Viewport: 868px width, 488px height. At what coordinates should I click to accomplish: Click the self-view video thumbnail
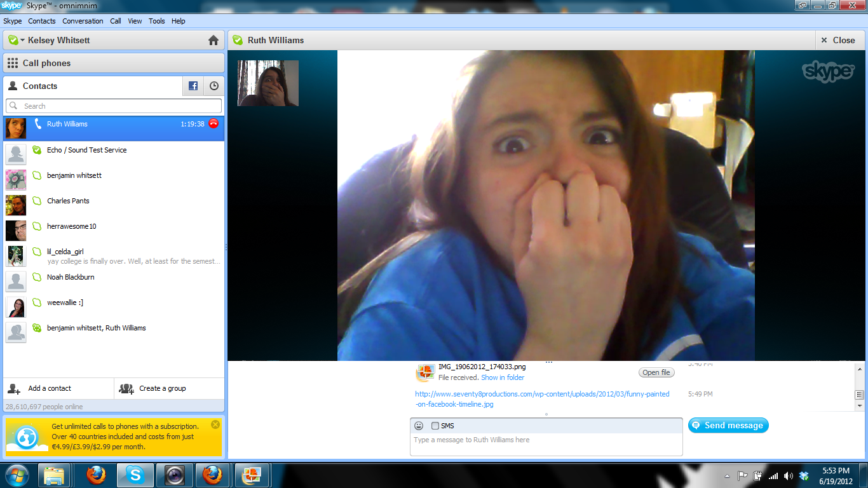[x=268, y=83]
